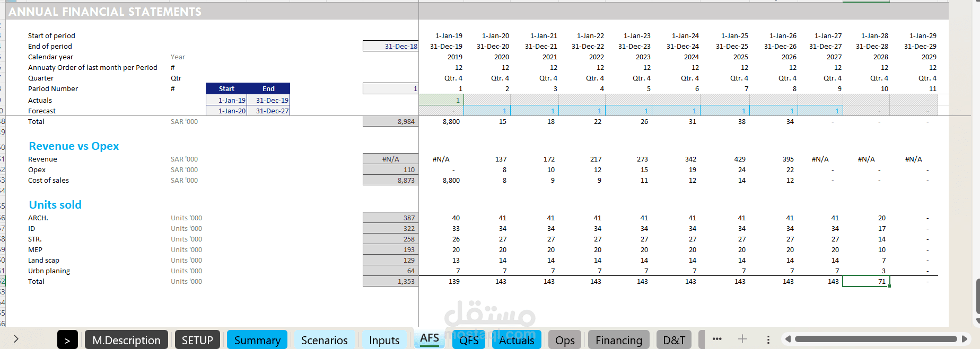This screenshot has height=349, width=980.
Task: Click the 'Annuaty Order of last month per Period' label
Action: (x=93, y=67)
